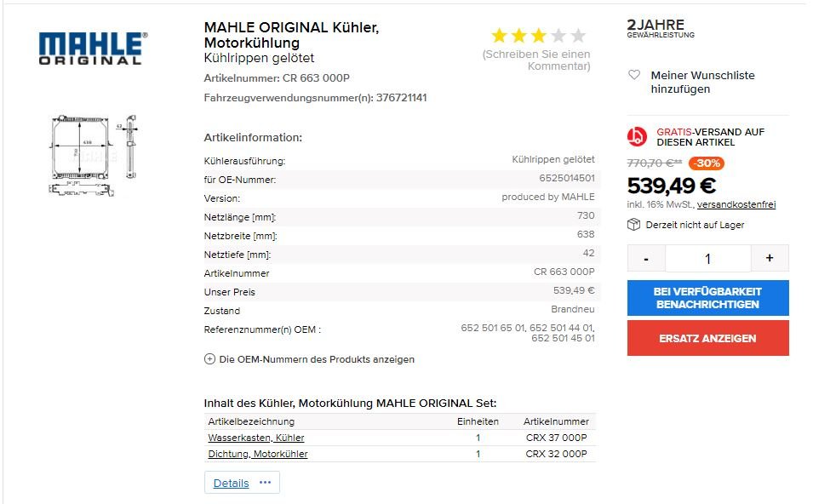Click Bei Verfügbarkeit Benachrichtigen button
This screenshot has height=504, width=813.
707,298
